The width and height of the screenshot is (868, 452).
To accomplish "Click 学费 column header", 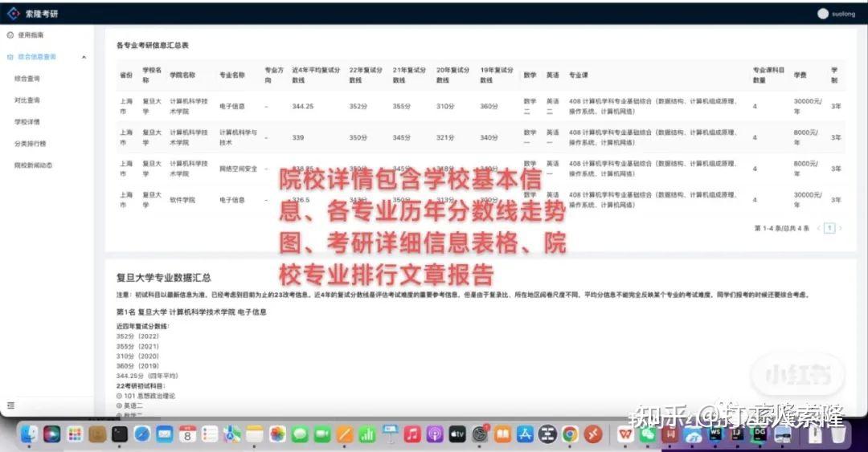I will 800,75.
